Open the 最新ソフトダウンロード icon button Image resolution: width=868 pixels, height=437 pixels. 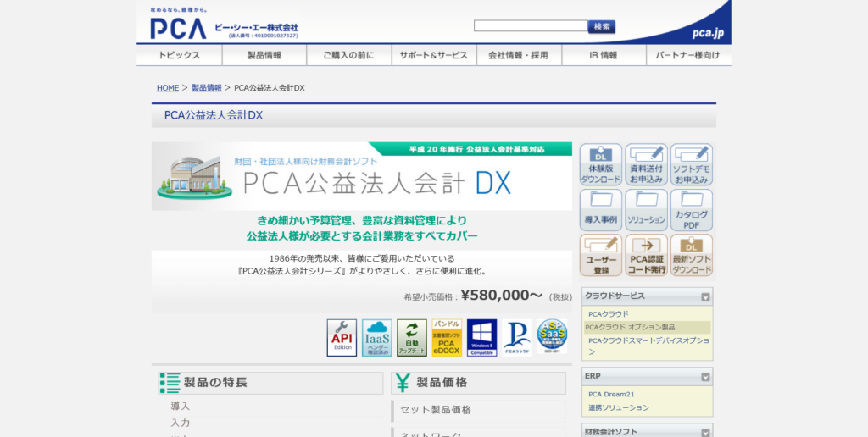(692, 255)
